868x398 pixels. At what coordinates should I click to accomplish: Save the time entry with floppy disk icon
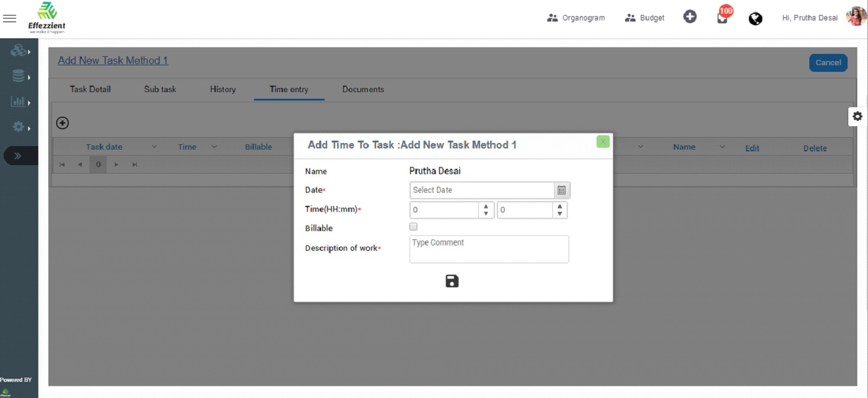click(452, 281)
